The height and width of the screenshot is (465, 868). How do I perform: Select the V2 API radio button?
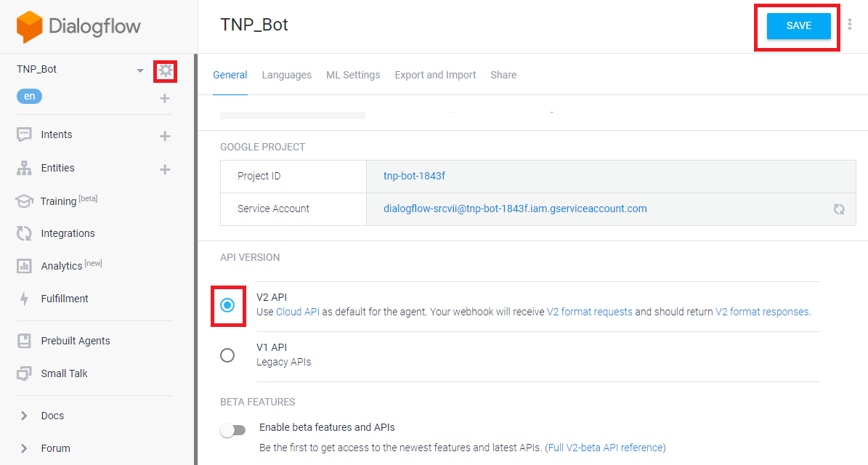tap(227, 306)
